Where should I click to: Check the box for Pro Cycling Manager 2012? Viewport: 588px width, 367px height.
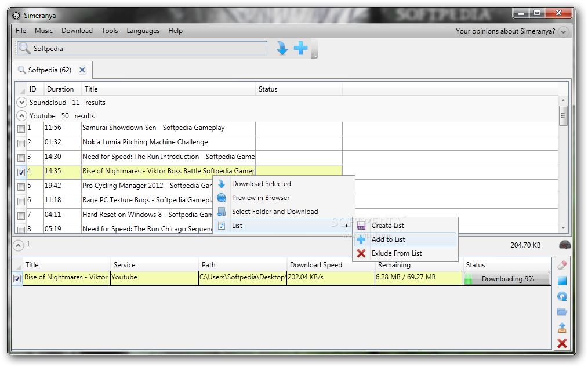[x=21, y=187]
